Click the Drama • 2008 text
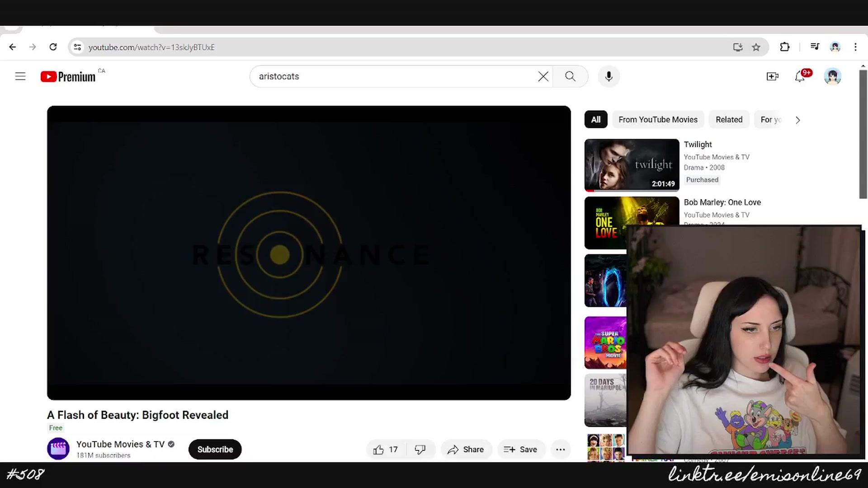Image resolution: width=868 pixels, height=488 pixels. [x=704, y=168]
